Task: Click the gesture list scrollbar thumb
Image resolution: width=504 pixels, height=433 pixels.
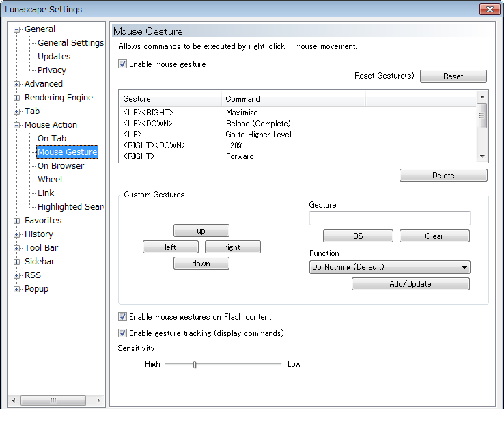Action: pos(482,115)
